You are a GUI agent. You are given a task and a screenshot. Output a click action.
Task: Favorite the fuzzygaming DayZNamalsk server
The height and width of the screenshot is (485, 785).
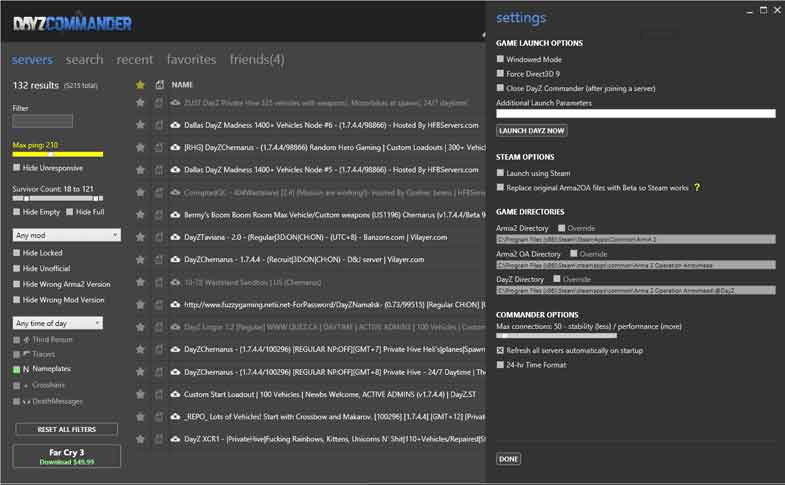pyautogui.click(x=140, y=305)
